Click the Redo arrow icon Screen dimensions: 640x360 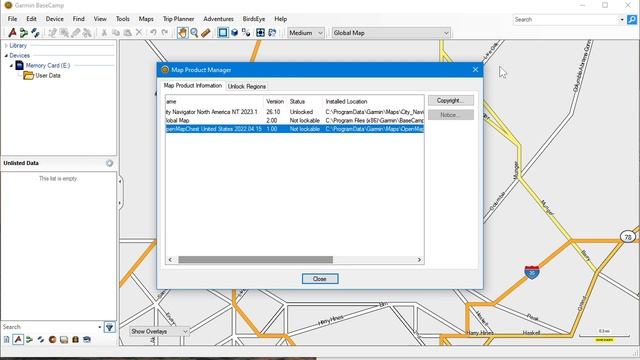coord(164,33)
